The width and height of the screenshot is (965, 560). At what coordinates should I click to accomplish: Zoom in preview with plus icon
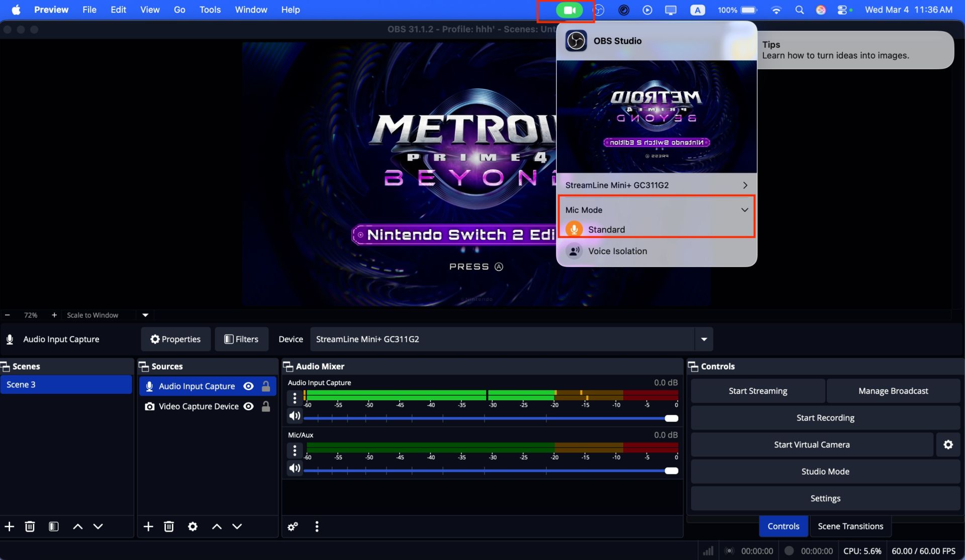[x=54, y=315]
